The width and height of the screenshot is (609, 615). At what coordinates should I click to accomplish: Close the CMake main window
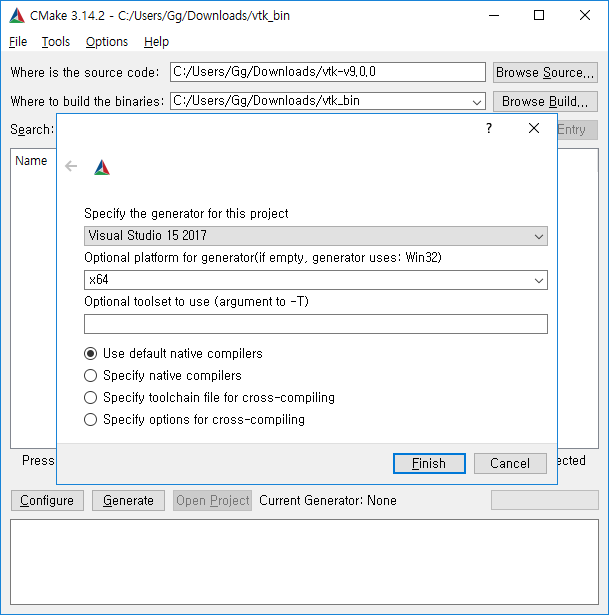pyautogui.click(x=585, y=16)
